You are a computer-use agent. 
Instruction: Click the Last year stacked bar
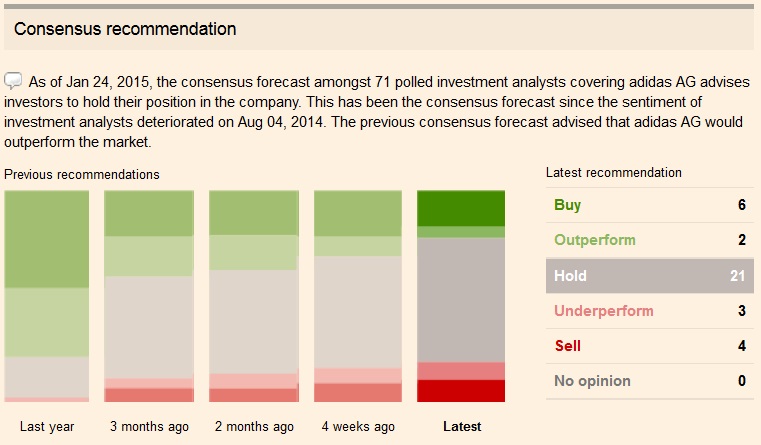(x=47, y=296)
